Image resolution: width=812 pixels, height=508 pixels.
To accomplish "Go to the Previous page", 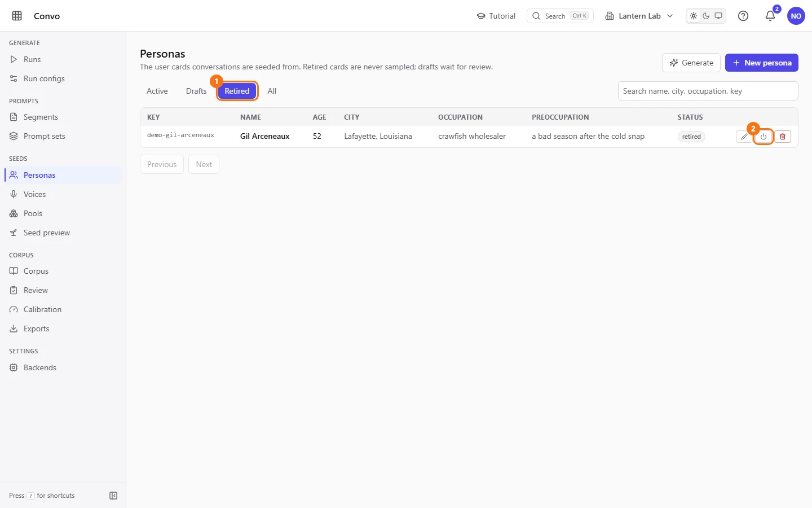I will [x=162, y=164].
